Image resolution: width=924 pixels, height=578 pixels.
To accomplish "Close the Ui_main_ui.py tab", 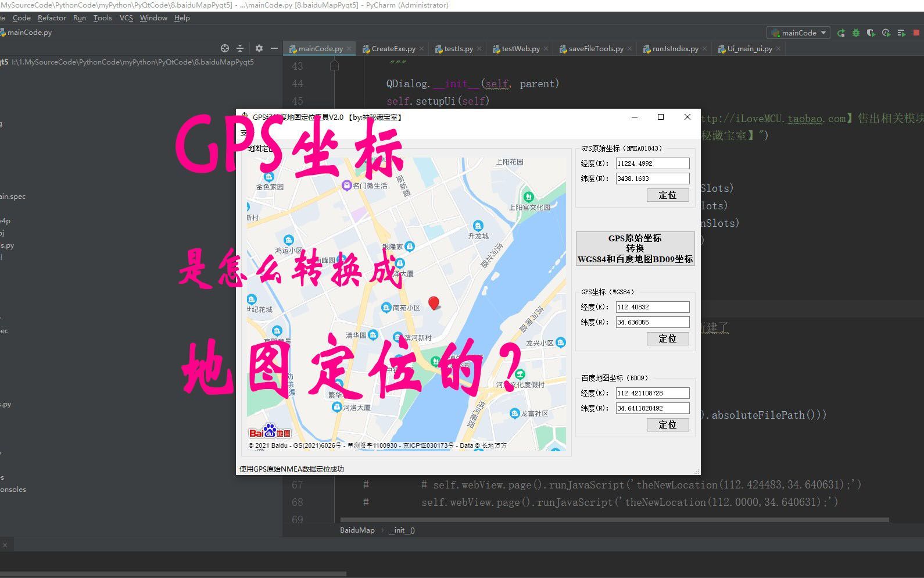I will pos(779,49).
